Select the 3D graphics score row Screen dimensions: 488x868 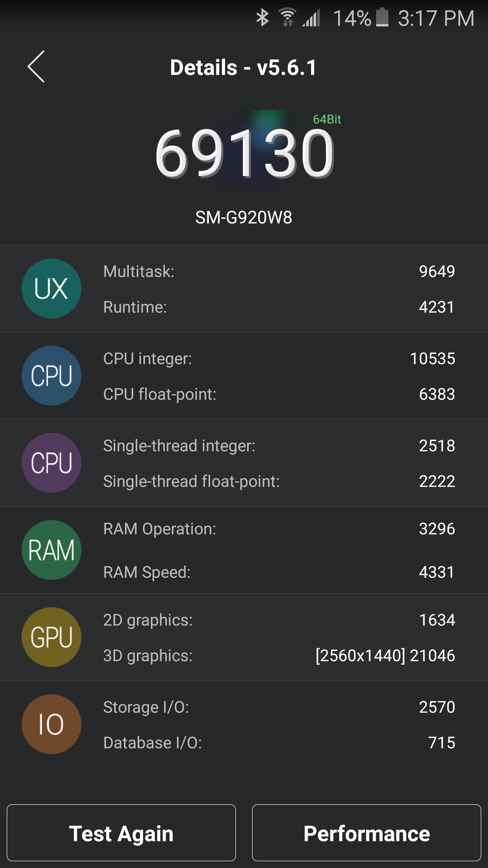pyautogui.click(x=279, y=655)
